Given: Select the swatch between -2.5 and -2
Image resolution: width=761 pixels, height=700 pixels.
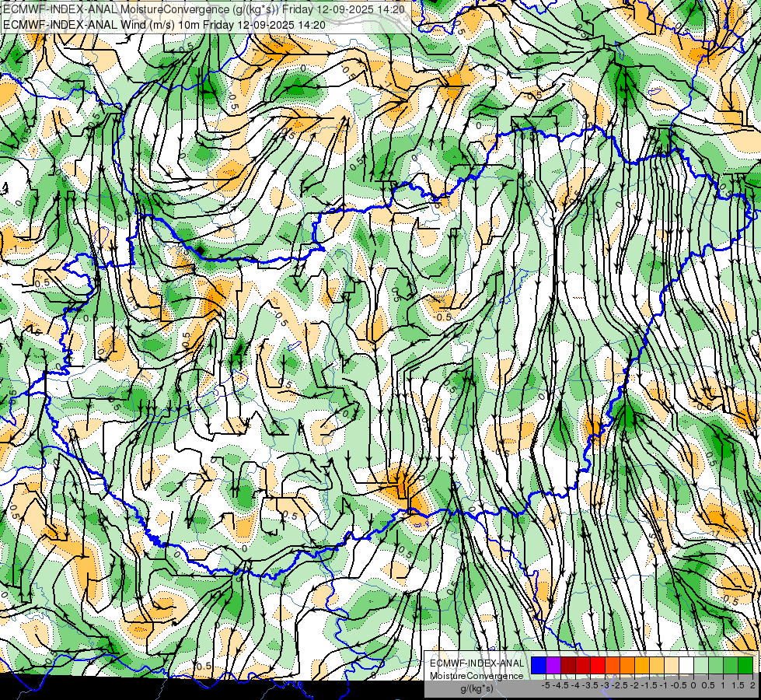Looking at the screenshot, I should pyautogui.click(x=627, y=666).
